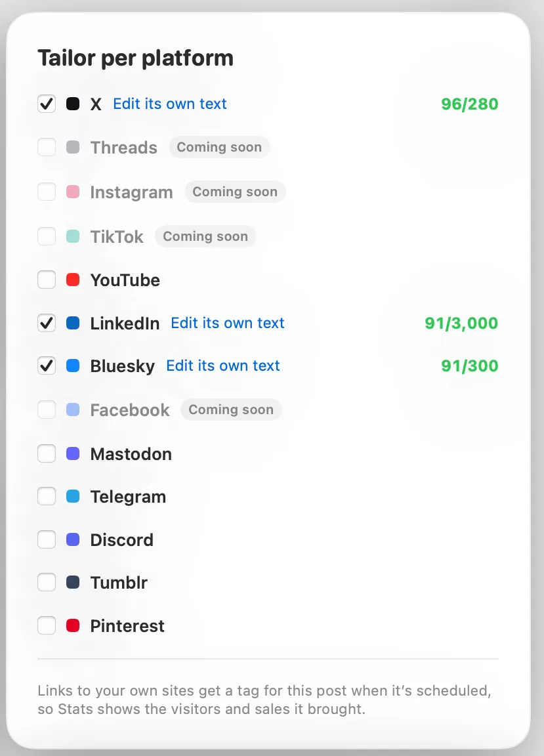Click the Threads Coming soon badge
Viewport: 544px width, 756px height.
(219, 147)
